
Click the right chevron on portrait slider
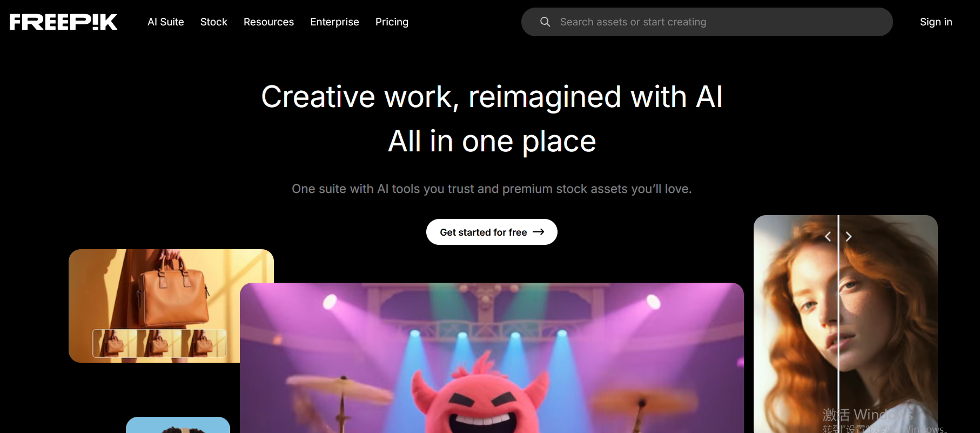pos(849,237)
